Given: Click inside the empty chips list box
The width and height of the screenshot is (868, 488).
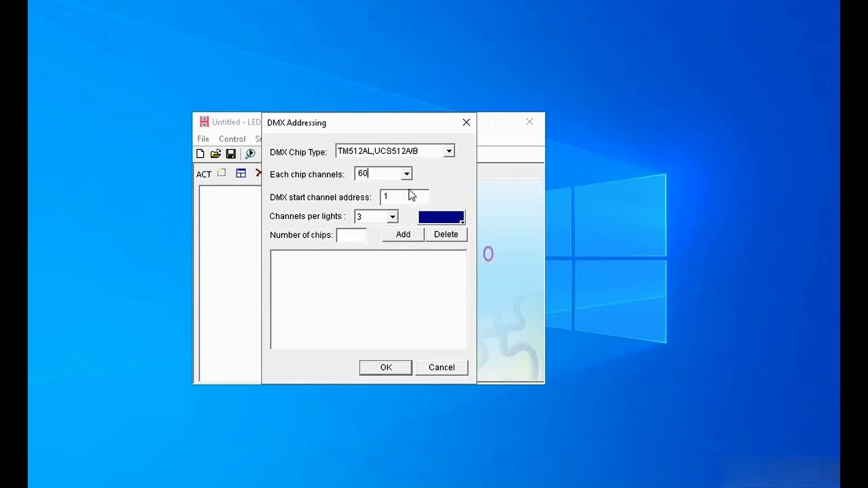Looking at the screenshot, I should (368, 299).
